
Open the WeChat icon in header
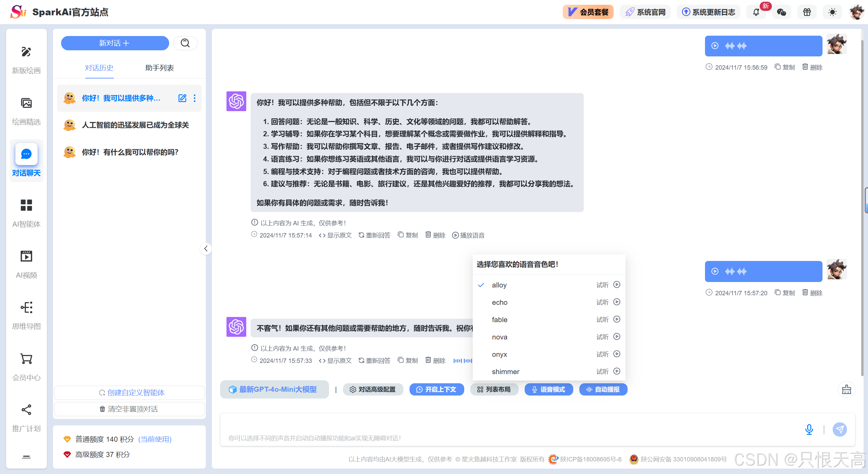pyautogui.click(x=781, y=12)
